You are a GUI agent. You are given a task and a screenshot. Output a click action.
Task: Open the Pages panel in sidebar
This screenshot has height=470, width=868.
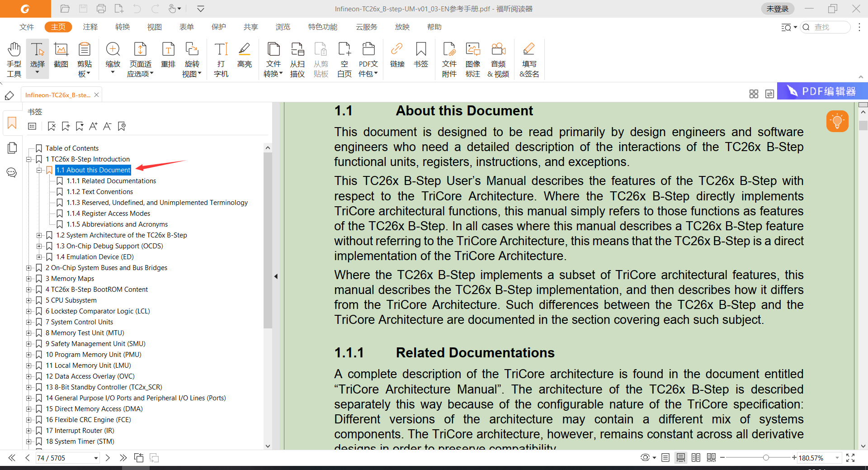[12, 148]
